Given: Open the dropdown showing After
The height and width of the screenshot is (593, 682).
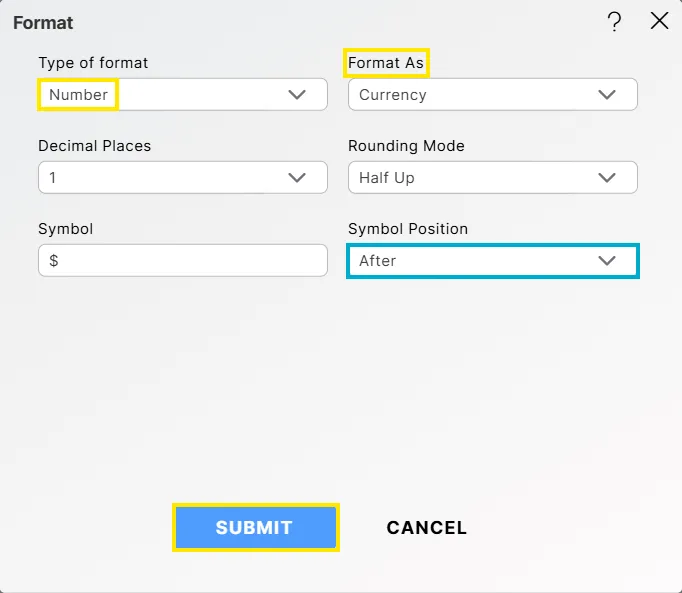Looking at the screenshot, I should tap(492, 261).
